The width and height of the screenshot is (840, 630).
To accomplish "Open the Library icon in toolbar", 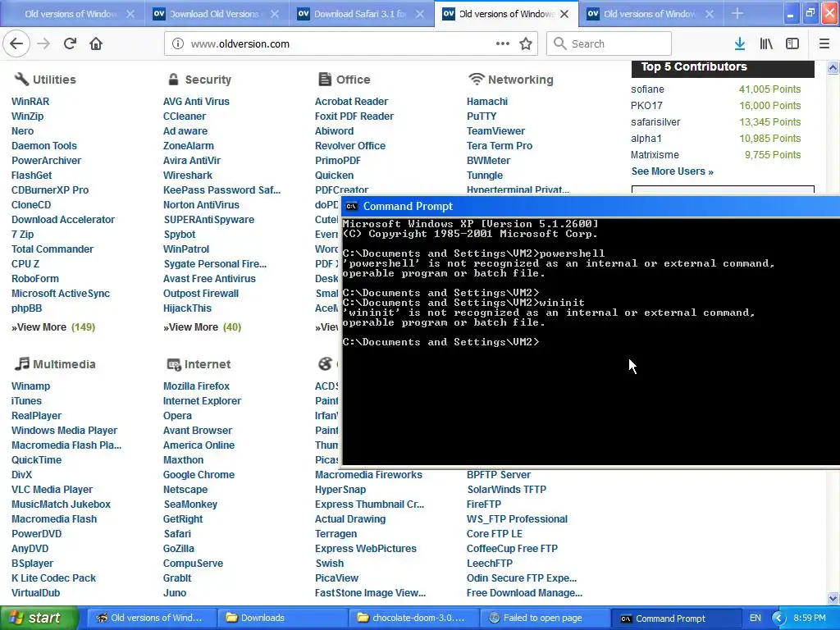I will point(766,43).
